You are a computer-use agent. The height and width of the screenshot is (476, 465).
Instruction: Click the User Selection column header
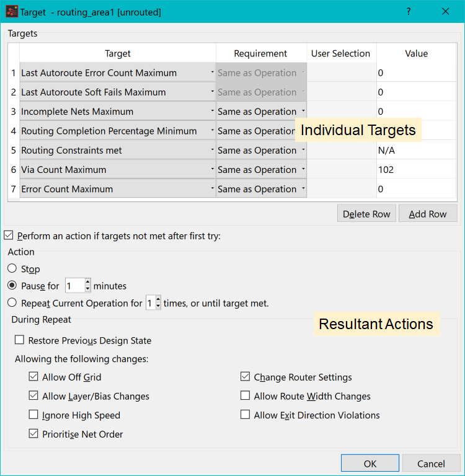click(x=340, y=53)
